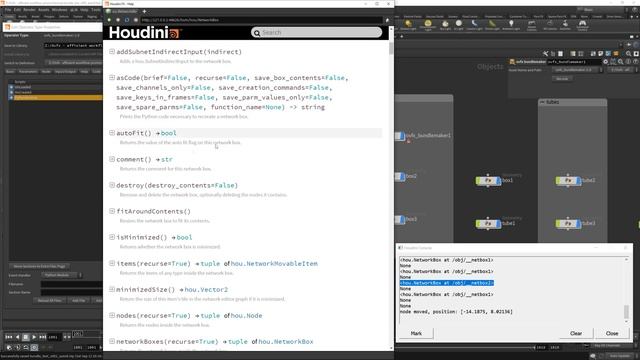Image resolution: width=640 pixels, height=360 pixels.
Task: Click network editor search magnifier icon
Action: pos(629,53)
